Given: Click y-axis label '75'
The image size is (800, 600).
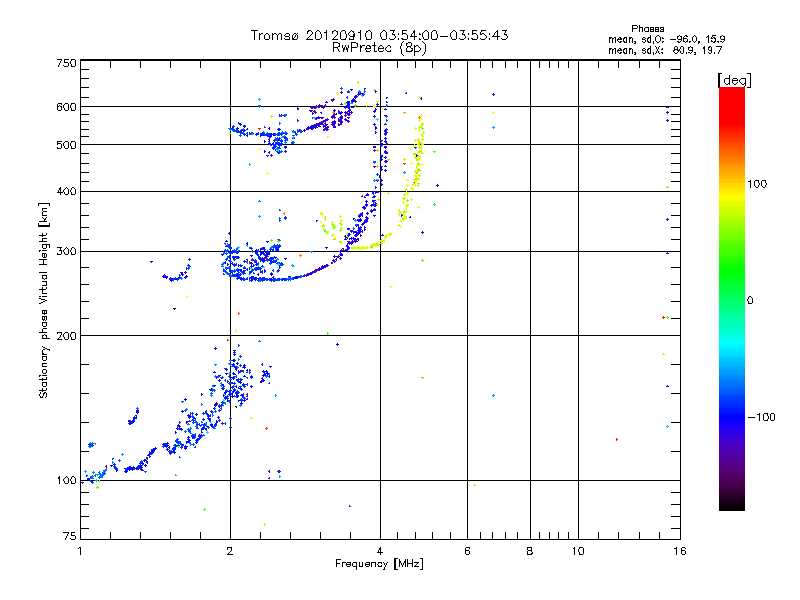Looking at the screenshot, I should [70, 536].
